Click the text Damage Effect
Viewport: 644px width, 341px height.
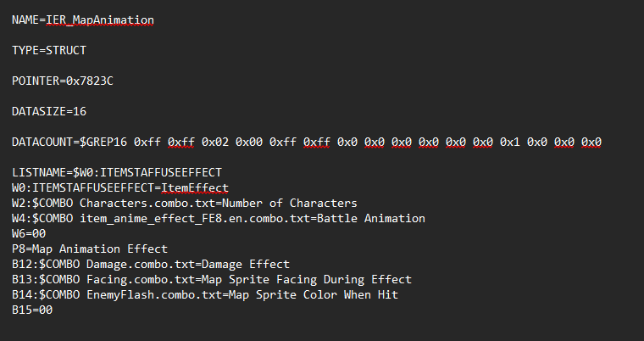pyautogui.click(x=247, y=264)
